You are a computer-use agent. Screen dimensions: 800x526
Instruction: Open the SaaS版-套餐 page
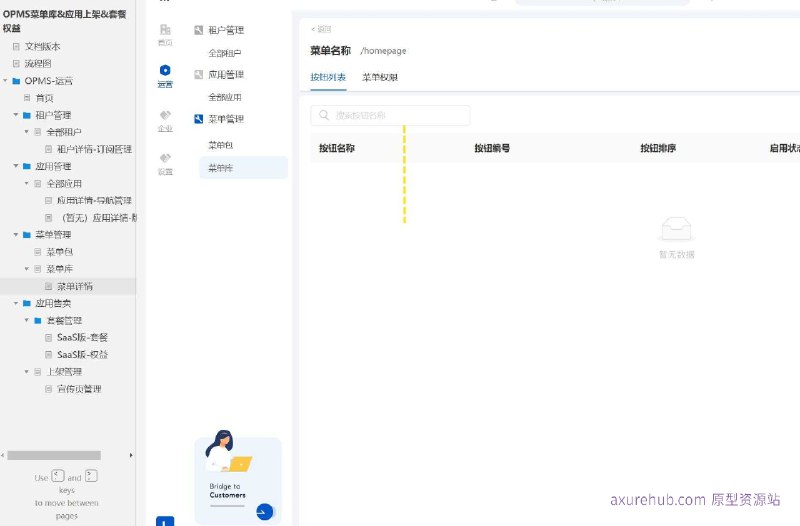pyautogui.click(x=82, y=337)
